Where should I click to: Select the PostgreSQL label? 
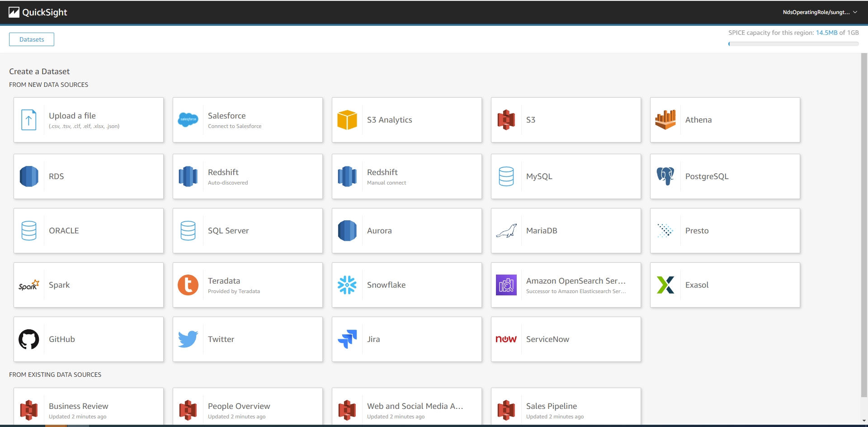pos(707,176)
